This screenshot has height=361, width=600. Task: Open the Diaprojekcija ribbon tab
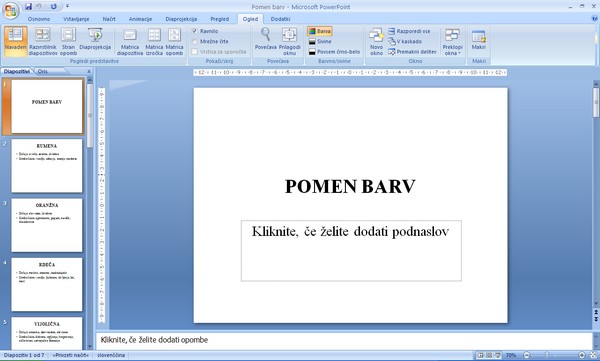(181, 19)
